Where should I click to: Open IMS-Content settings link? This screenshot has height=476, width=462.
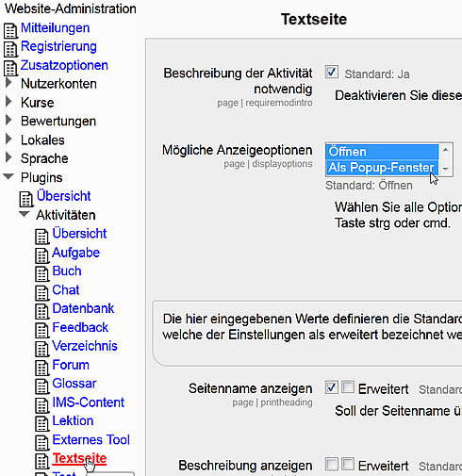[x=89, y=402]
